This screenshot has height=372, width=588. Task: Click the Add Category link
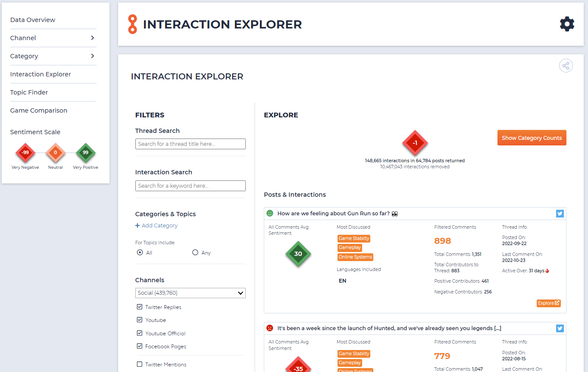[156, 225]
